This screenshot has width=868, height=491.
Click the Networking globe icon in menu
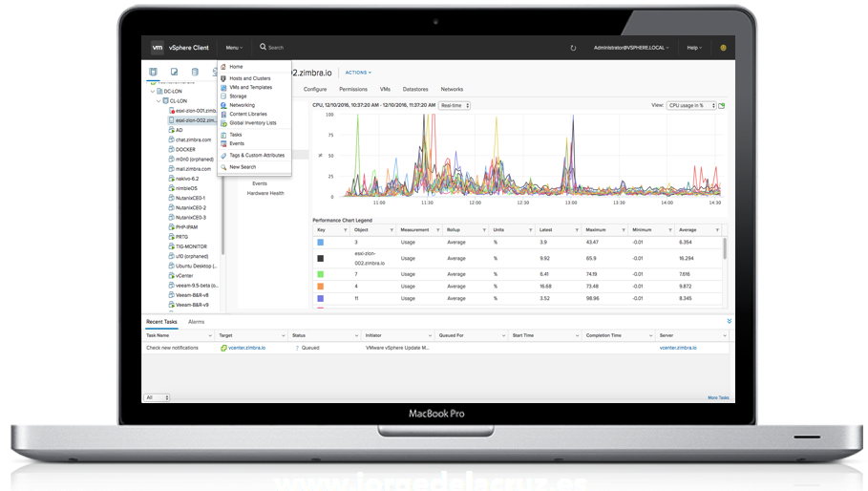coord(223,105)
